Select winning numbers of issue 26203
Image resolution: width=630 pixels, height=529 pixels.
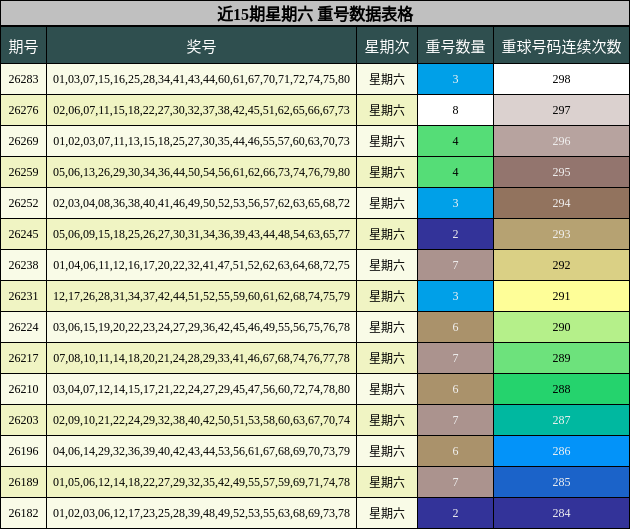[x=201, y=420]
